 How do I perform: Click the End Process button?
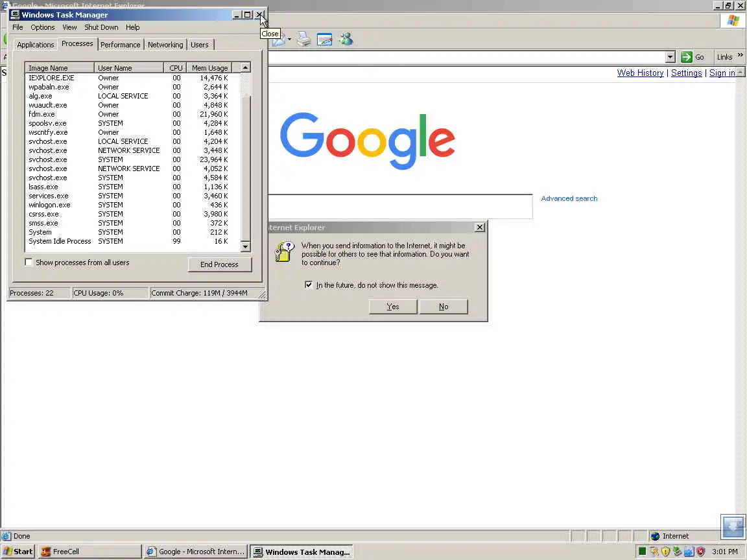(x=220, y=264)
